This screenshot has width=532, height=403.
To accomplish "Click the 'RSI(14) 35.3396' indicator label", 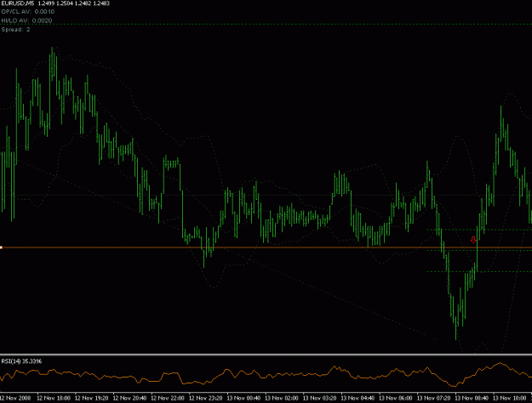I will (x=21, y=361).
